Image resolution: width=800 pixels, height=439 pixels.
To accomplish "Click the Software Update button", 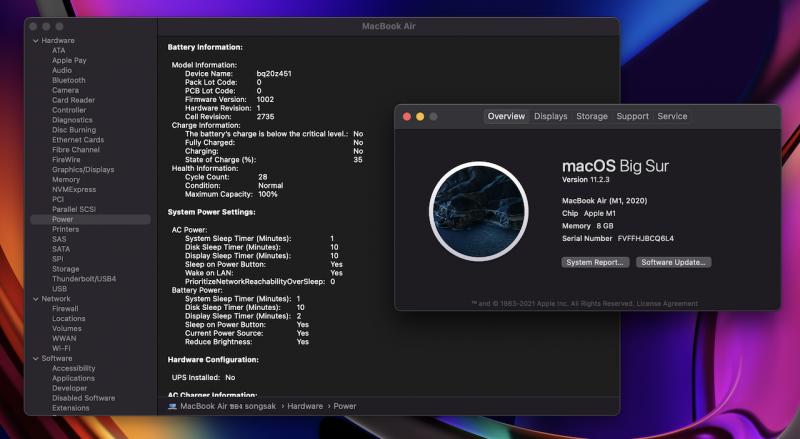I will point(673,262).
